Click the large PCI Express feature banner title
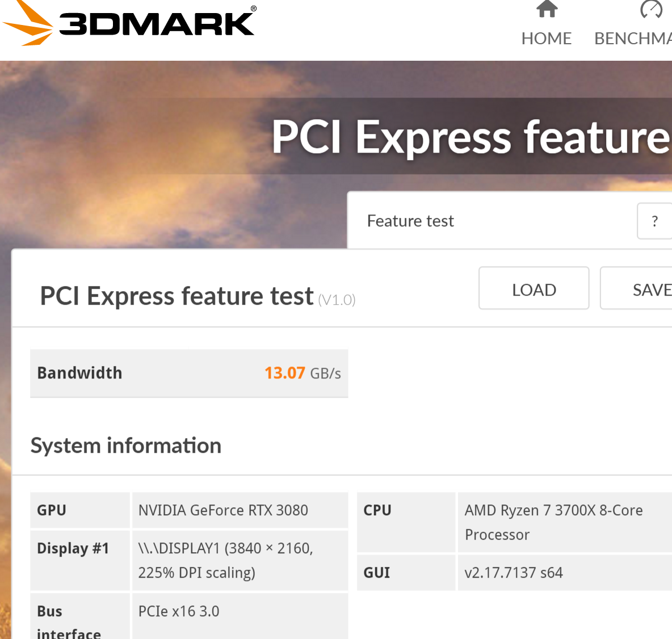Screen dimensions: 672x639 472,137
